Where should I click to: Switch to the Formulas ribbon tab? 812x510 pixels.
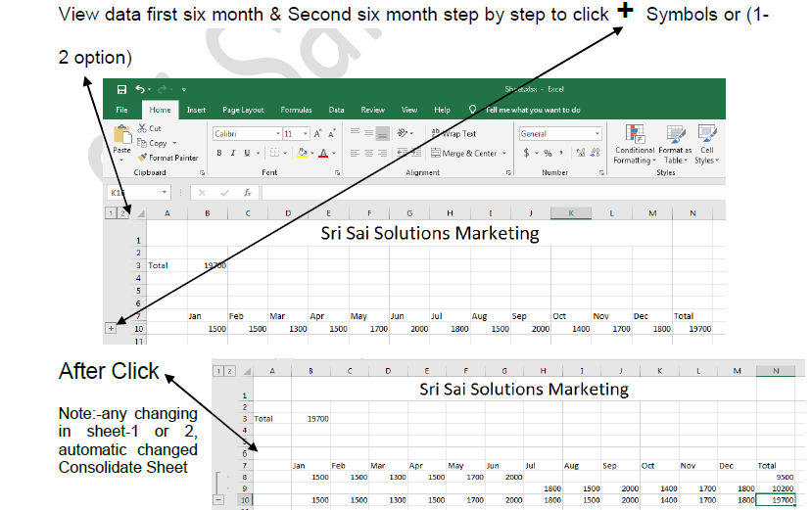(296, 110)
